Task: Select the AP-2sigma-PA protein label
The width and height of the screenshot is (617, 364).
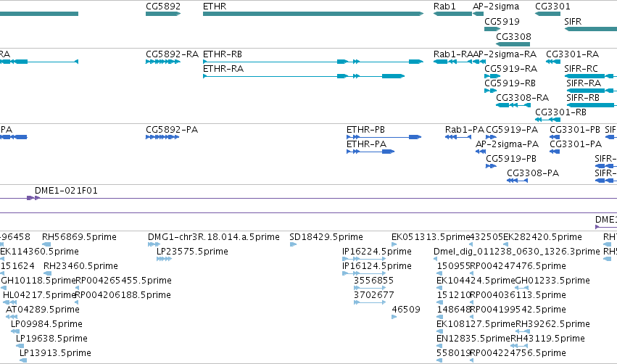Action: tap(507, 144)
